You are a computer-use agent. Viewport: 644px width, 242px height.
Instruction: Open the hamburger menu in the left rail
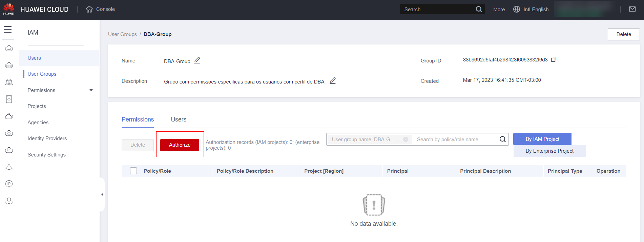(x=8, y=30)
